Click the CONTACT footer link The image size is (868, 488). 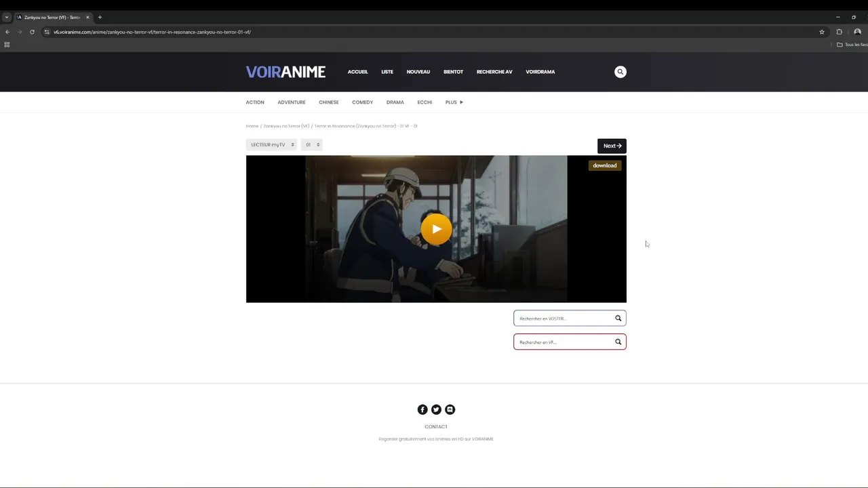pyautogui.click(x=436, y=427)
